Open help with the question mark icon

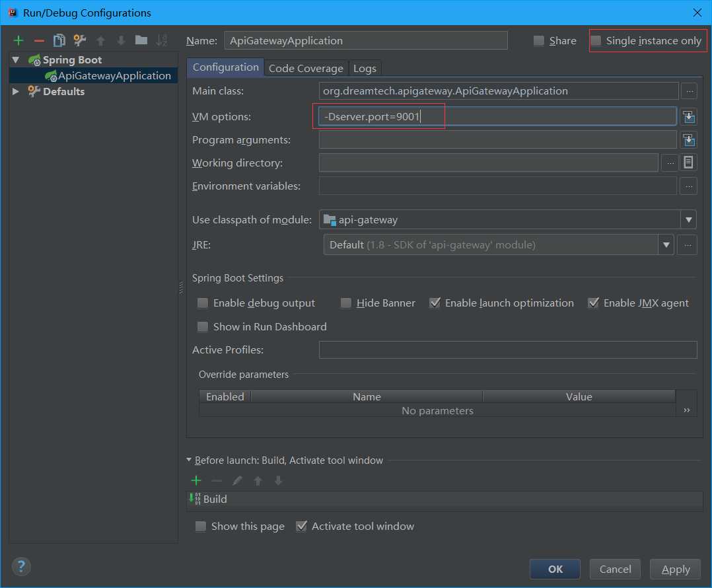(21, 567)
